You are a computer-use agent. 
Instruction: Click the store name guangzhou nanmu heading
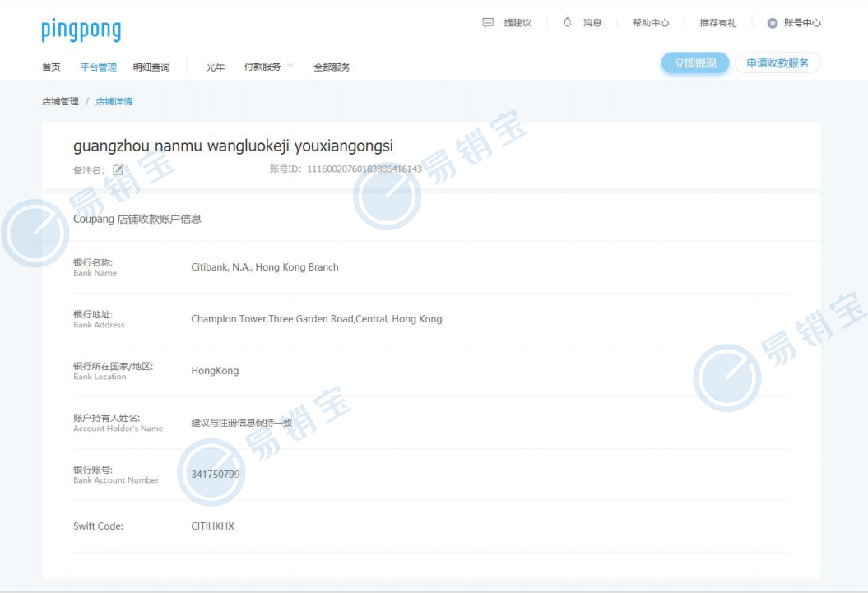pyautogui.click(x=233, y=146)
